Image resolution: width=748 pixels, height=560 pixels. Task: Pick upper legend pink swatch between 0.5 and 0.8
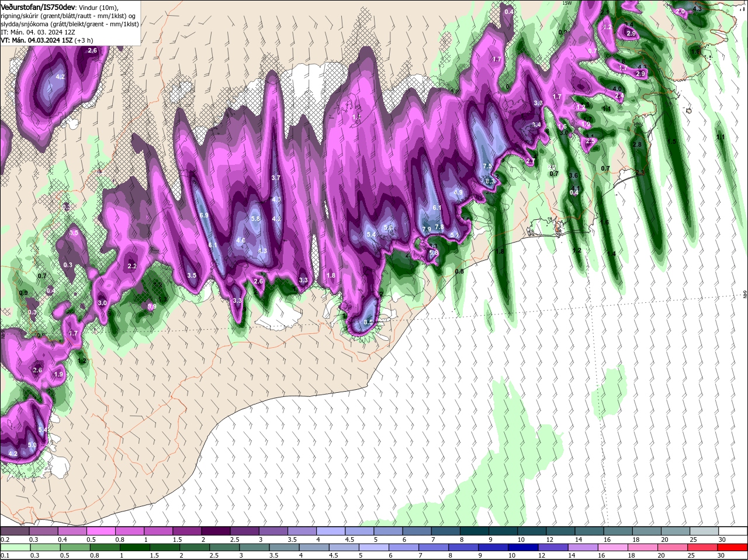pyautogui.click(x=101, y=531)
